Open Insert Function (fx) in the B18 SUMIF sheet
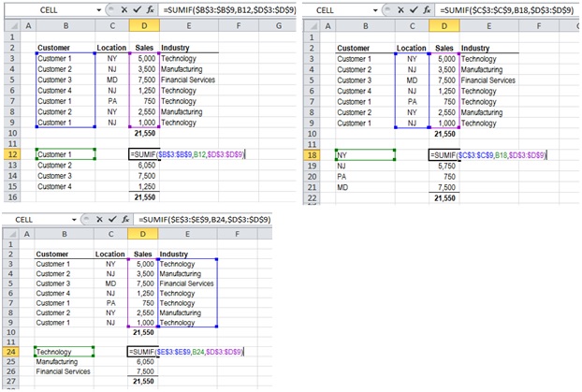 427,10
